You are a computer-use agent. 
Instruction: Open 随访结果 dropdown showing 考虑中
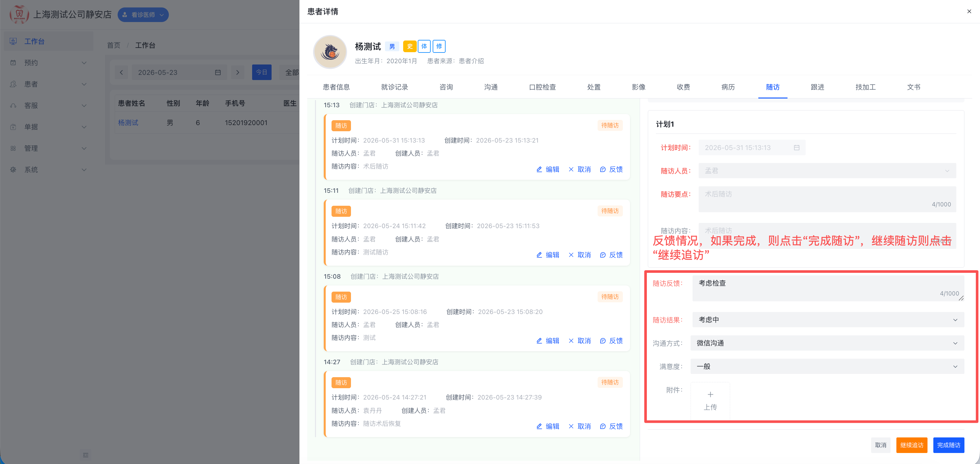(x=828, y=320)
